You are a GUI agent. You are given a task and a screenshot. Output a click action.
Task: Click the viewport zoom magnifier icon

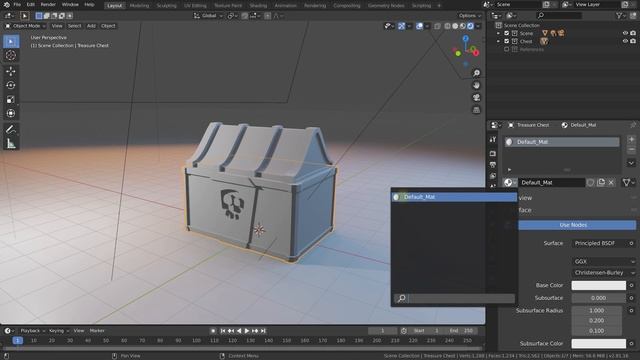pyautogui.click(x=476, y=73)
